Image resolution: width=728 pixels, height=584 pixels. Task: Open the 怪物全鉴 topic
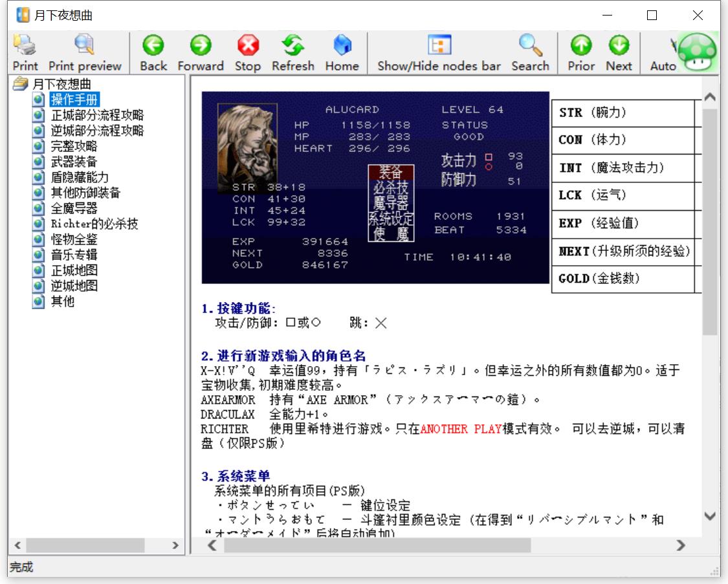click(x=74, y=239)
